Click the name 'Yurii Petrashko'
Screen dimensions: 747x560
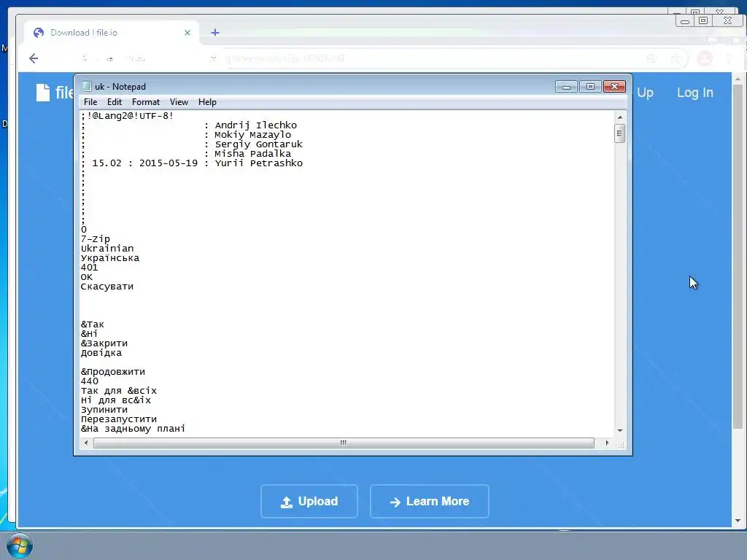[x=259, y=163]
